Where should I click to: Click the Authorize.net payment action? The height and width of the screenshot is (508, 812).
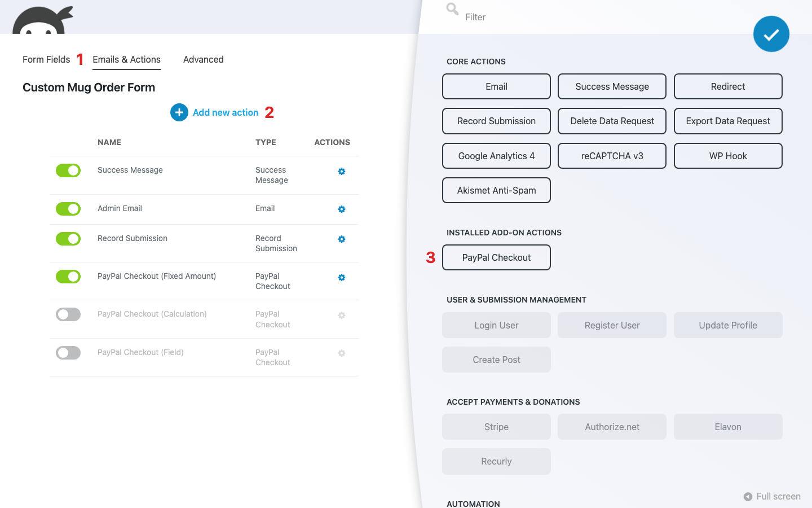coord(612,427)
